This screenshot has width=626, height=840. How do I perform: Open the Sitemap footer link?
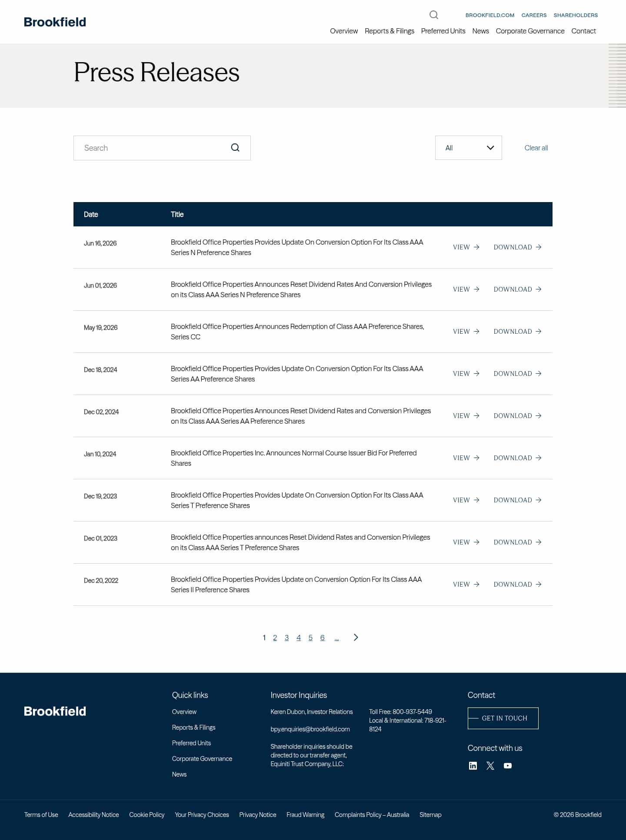pyautogui.click(x=430, y=815)
